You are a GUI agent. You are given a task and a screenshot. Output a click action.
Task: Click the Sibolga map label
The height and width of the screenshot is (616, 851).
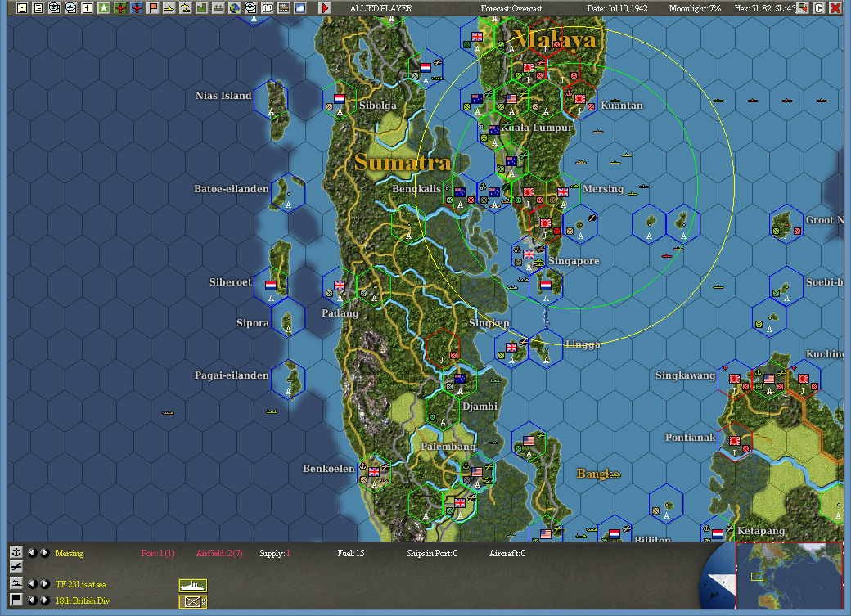[x=378, y=106]
